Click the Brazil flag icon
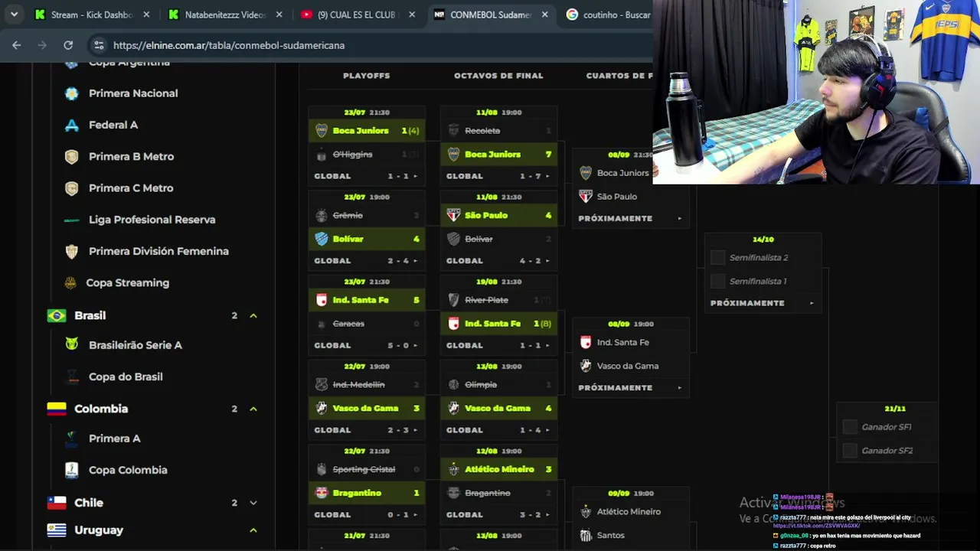The image size is (980, 551). tap(57, 315)
